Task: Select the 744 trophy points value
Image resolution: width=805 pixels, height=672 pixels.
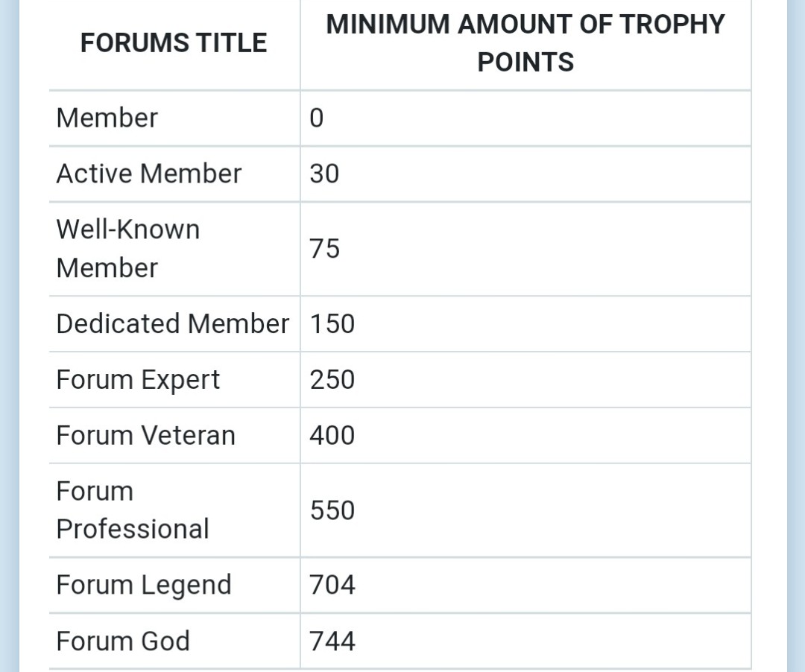Action: (332, 641)
